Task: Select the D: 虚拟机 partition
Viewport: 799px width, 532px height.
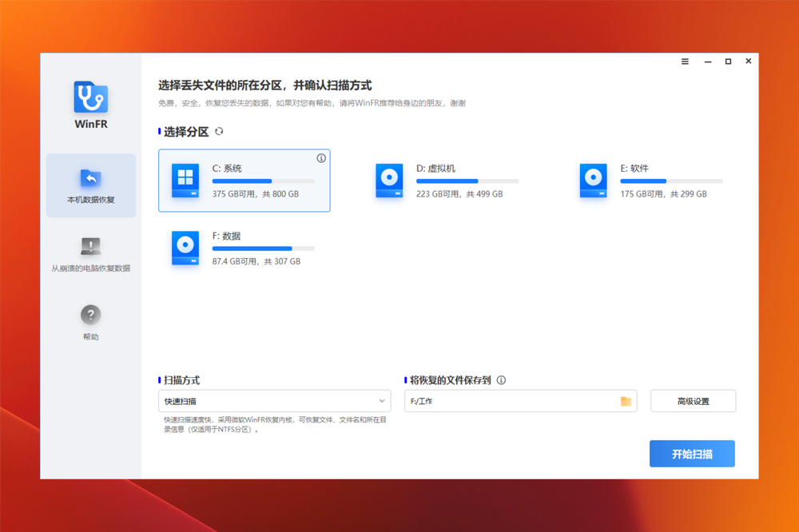Action: [448, 181]
